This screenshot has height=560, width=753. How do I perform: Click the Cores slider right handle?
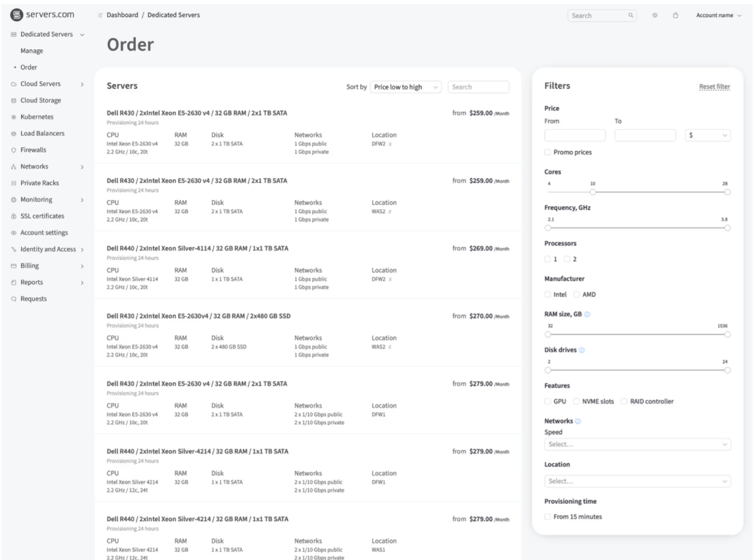[x=726, y=193]
